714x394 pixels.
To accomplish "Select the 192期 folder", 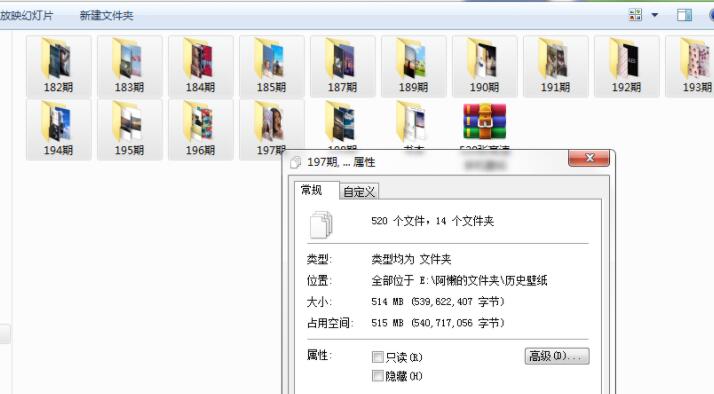I will pyautogui.click(x=627, y=66).
